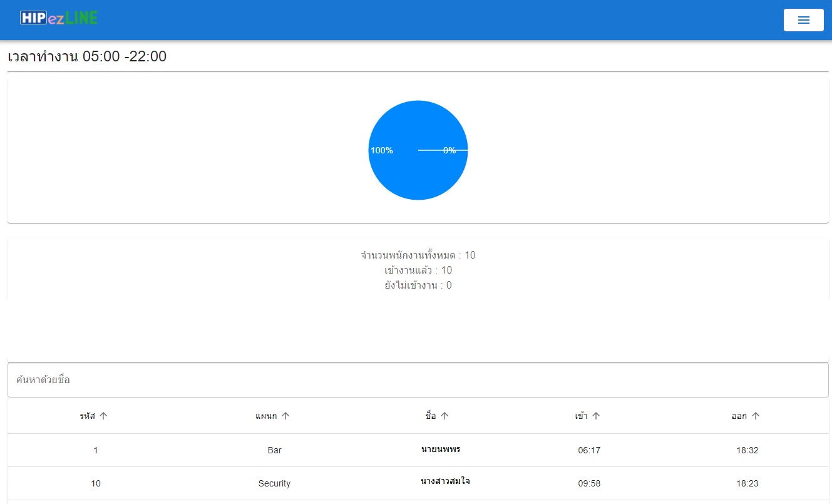
Task: Click the ยังไม่เข้างาน : 0 line
Action: point(418,285)
